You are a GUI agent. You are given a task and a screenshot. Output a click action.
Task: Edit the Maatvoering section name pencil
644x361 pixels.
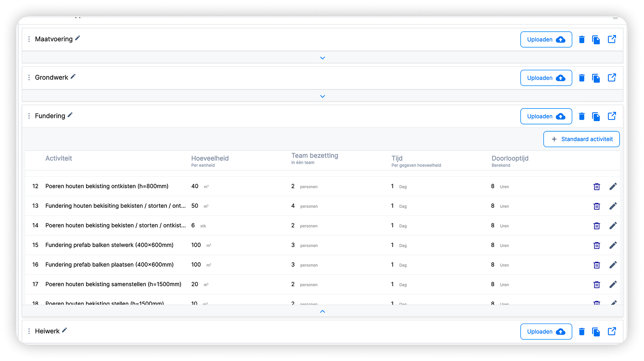pyautogui.click(x=78, y=38)
